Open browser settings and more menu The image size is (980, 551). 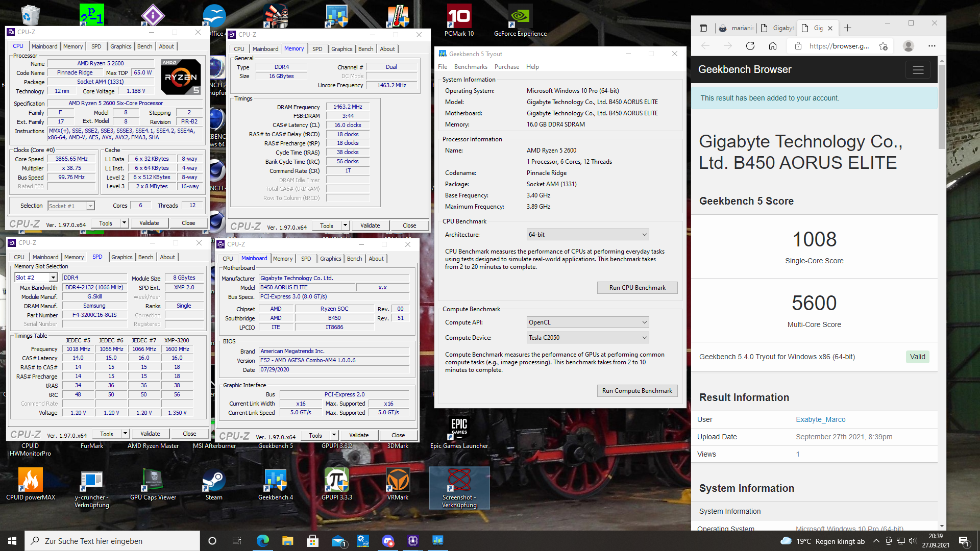(x=932, y=46)
